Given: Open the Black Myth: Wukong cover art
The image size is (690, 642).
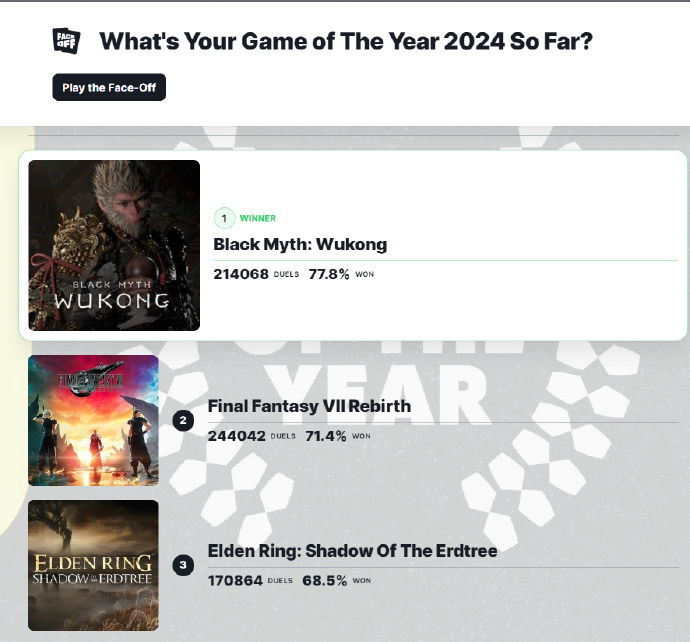Looking at the screenshot, I should pos(114,245).
